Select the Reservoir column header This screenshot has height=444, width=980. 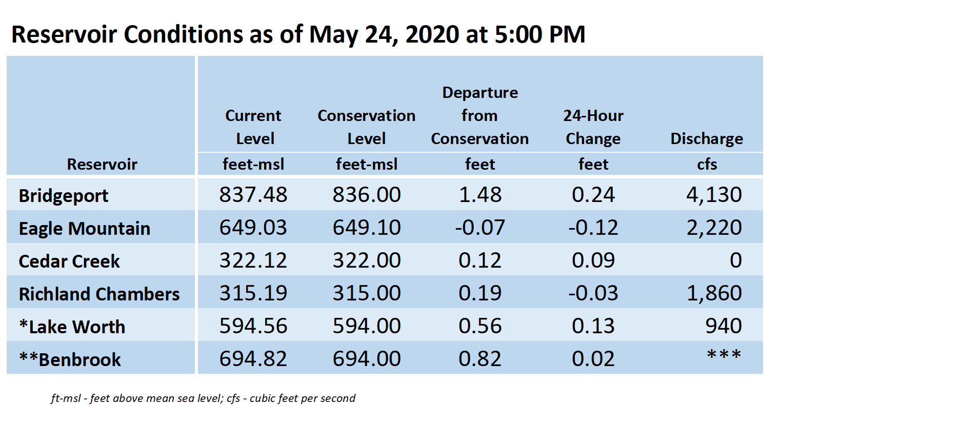point(102,165)
